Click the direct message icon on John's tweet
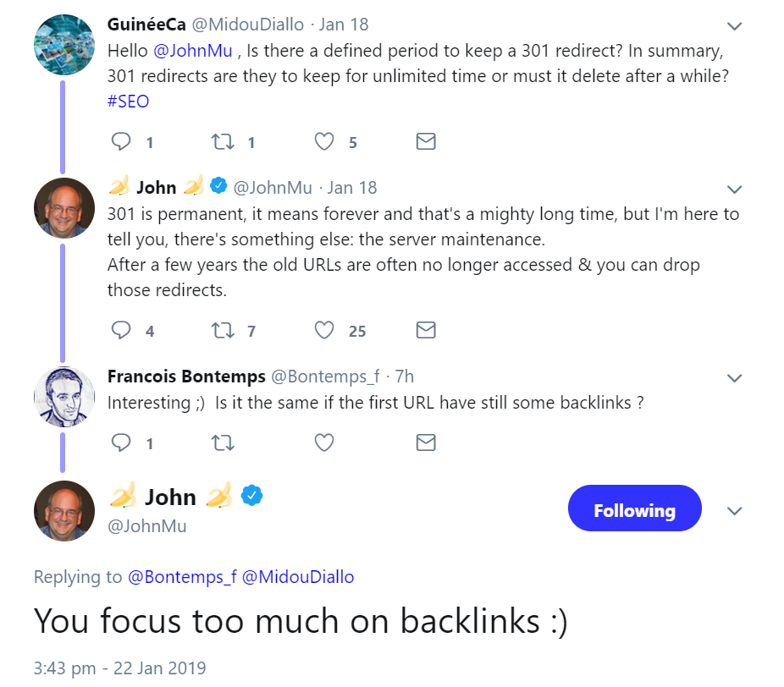 (426, 330)
